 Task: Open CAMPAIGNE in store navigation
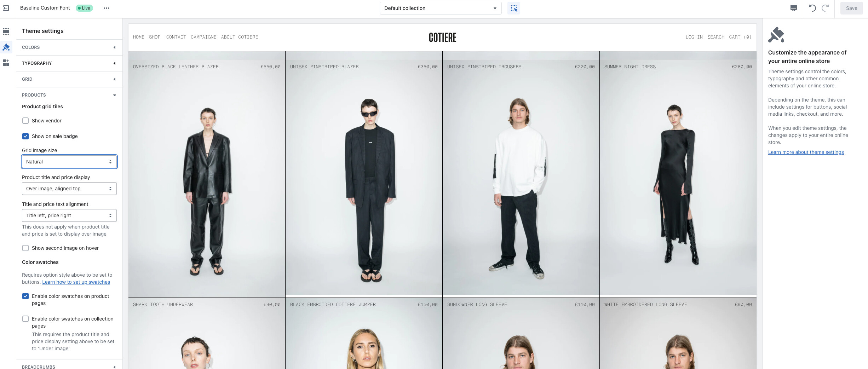pos(203,37)
